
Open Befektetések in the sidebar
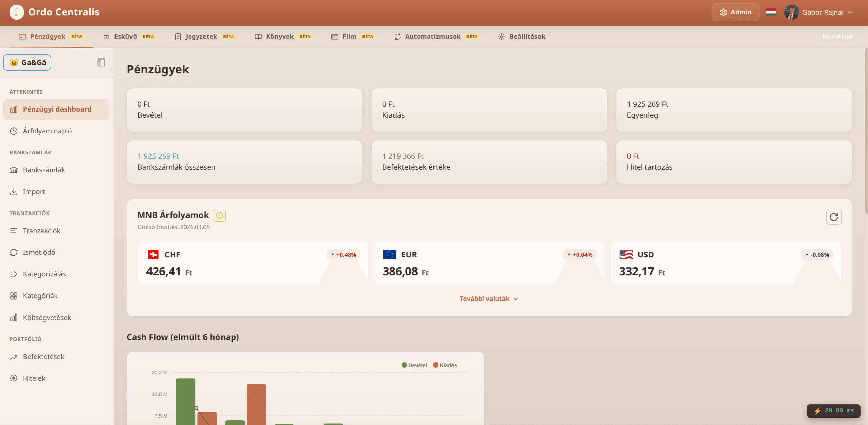coord(43,357)
